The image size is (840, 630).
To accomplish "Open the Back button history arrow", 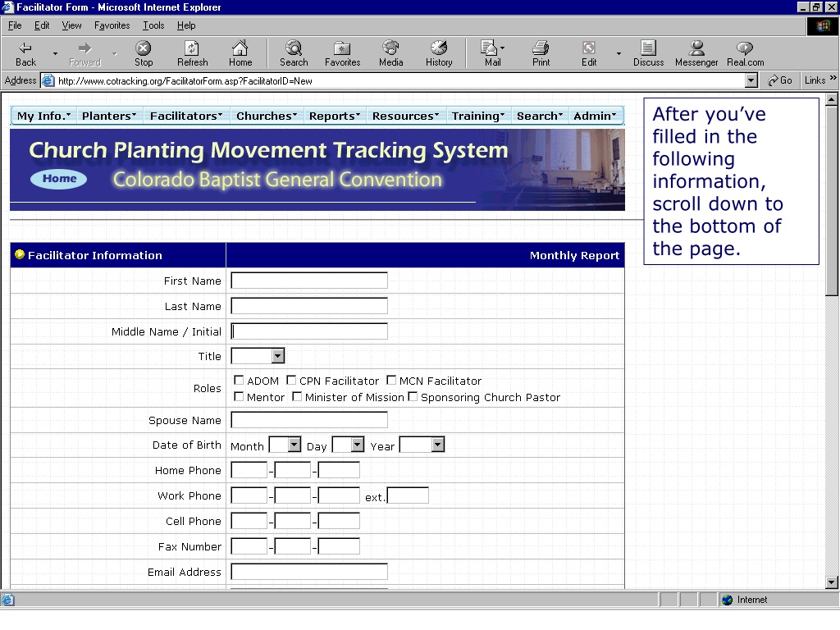I will click(x=55, y=53).
